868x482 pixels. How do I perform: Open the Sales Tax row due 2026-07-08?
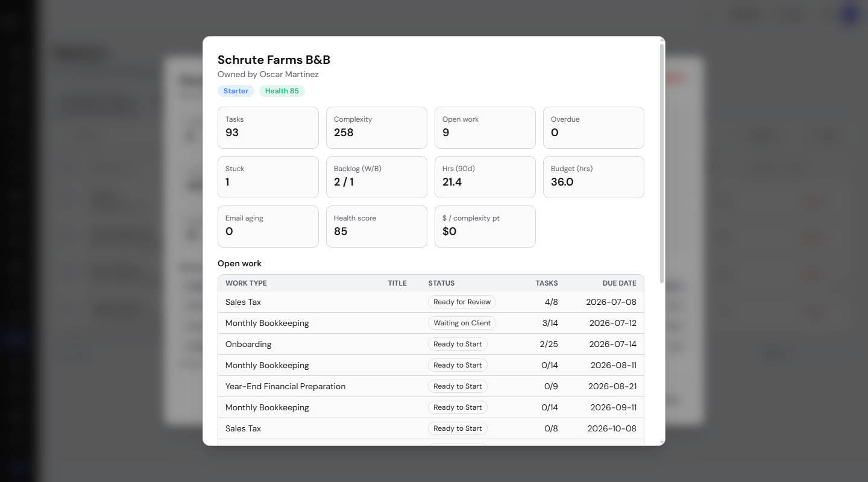[431, 302]
